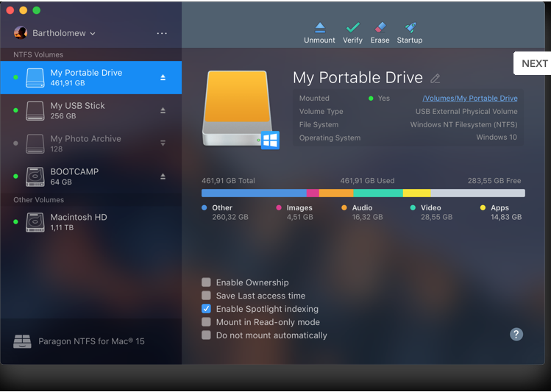
Task: Click "283,55 GB Free" label
Action: (x=494, y=180)
